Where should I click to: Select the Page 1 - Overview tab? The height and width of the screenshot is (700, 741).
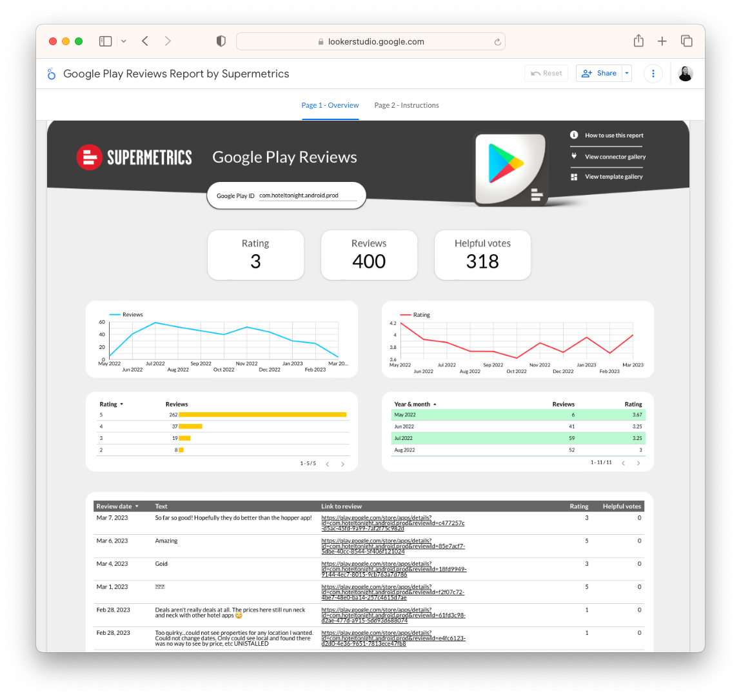pyautogui.click(x=330, y=105)
